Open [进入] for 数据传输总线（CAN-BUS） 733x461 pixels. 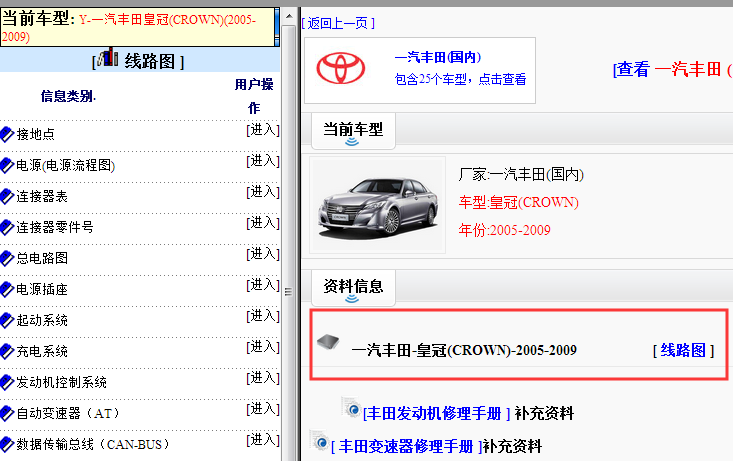point(263,440)
